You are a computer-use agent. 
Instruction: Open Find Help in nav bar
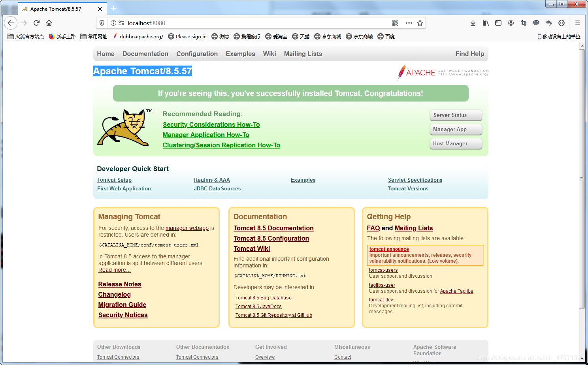coord(469,54)
